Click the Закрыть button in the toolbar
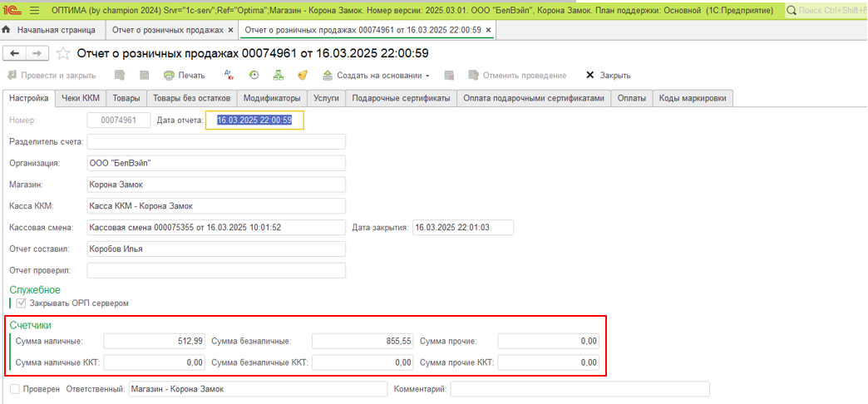 point(608,76)
